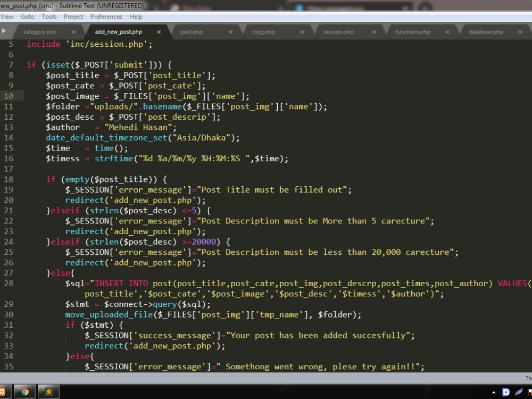Click line number 10 in the gutter
Screen dimensions: 532x399
point(9,96)
